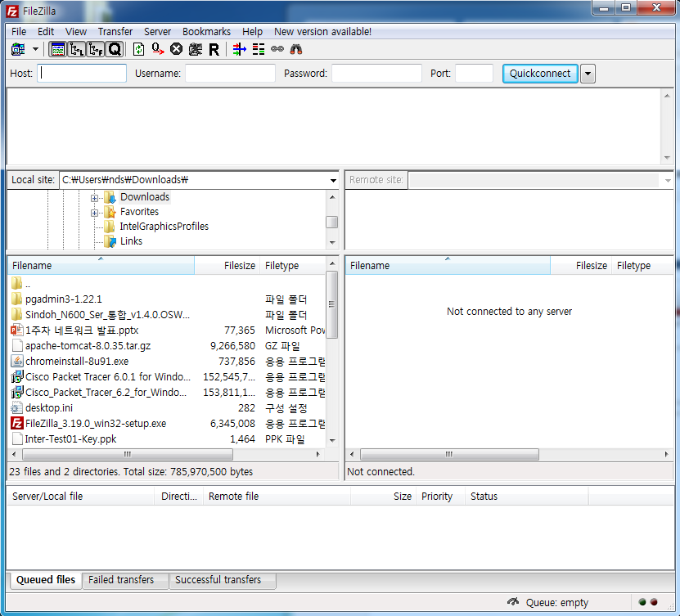Viewport: 680px width, 616px height.
Task: Reconnect to last server icon
Action: pyautogui.click(x=214, y=49)
